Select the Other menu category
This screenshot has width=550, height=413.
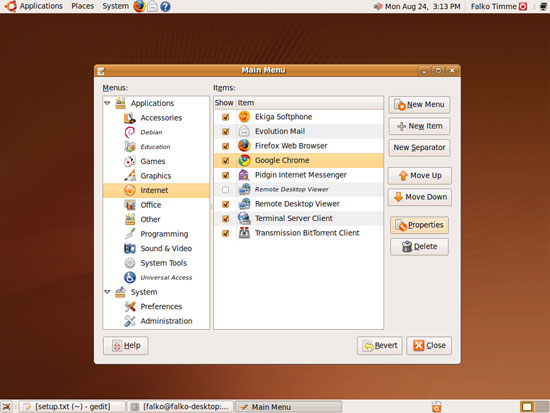pos(156,220)
